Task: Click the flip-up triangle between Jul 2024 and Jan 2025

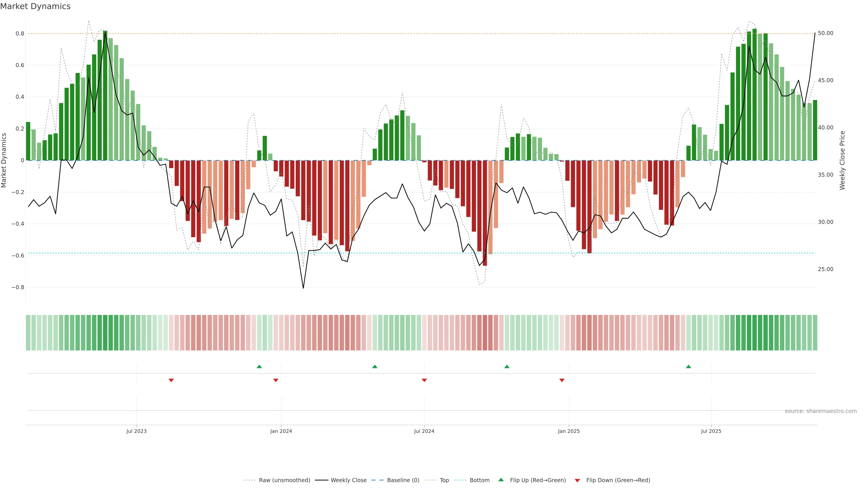Action: coord(507,366)
